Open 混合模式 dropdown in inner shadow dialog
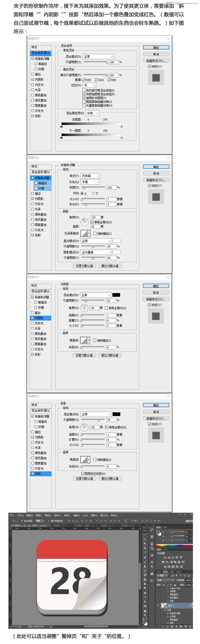200x644 pixels. [x=96, y=295]
